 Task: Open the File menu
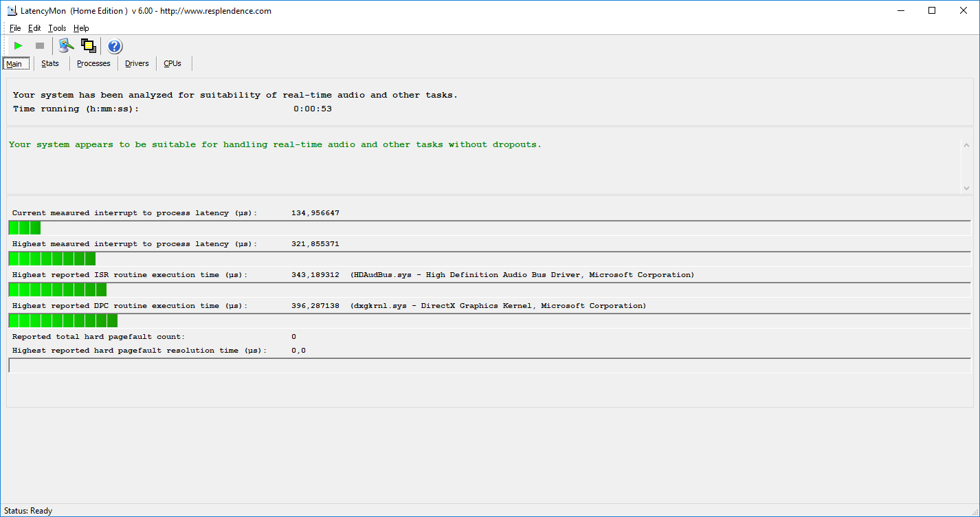(x=15, y=28)
